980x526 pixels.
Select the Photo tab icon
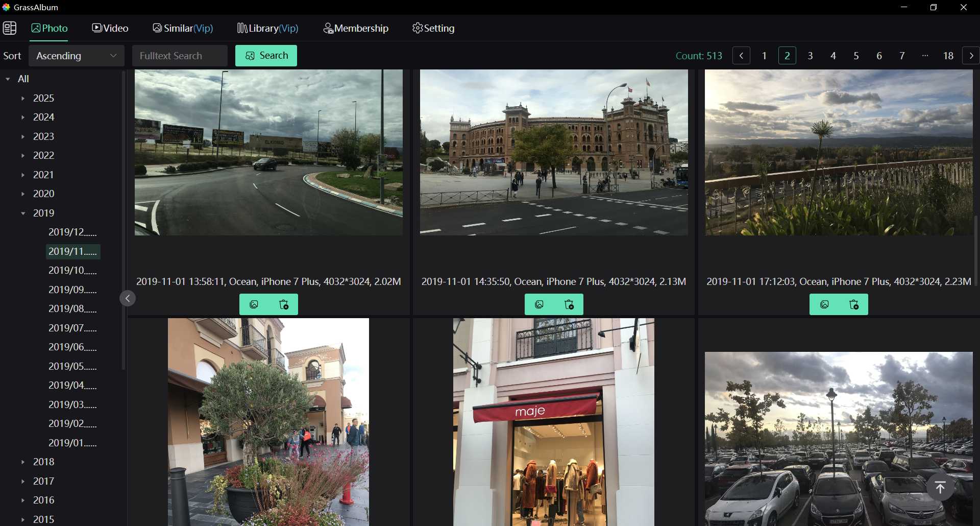pos(35,28)
